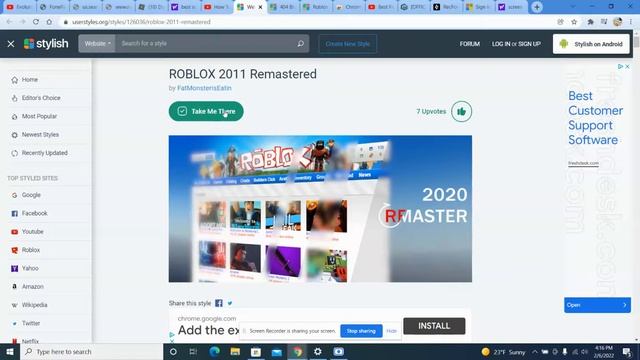The image size is (640, 360).
Task: Close the side ad with X icon
Action: pos(627,67)
